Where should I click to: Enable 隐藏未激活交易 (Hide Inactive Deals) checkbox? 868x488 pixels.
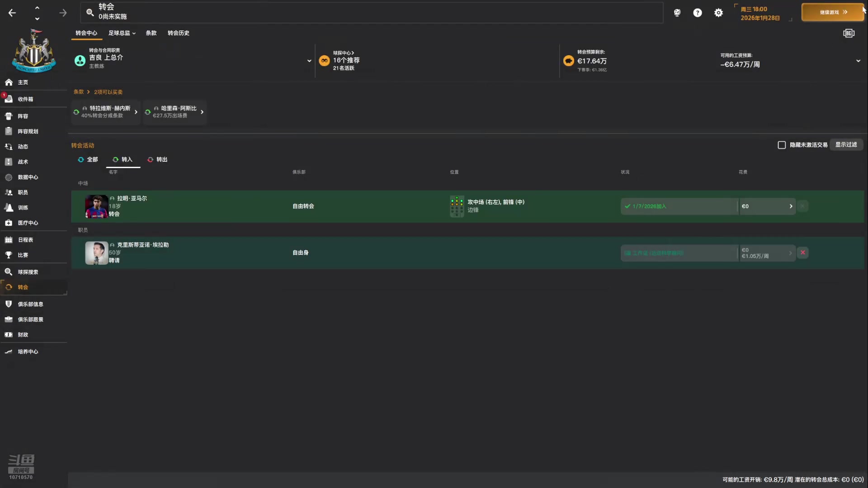tap(782, 144)
